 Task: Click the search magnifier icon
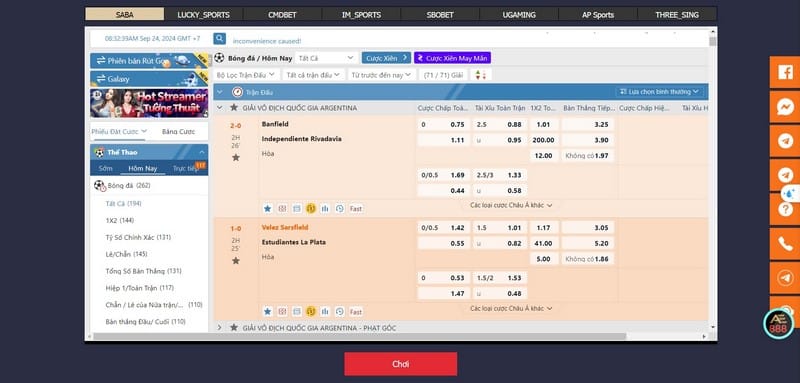pos(219,39)
